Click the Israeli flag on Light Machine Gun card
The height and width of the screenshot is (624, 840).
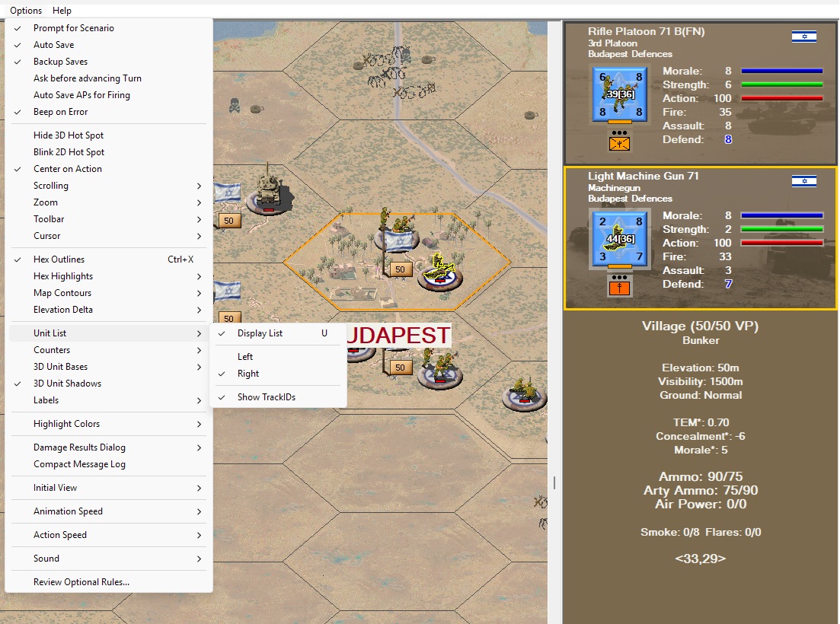click(804, 181)
